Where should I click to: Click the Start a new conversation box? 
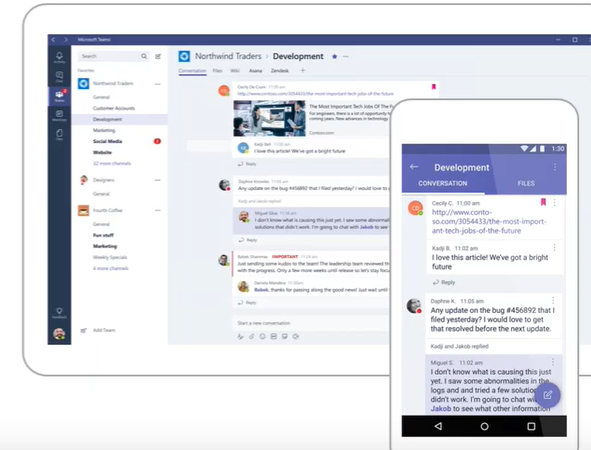pos(312,323)
